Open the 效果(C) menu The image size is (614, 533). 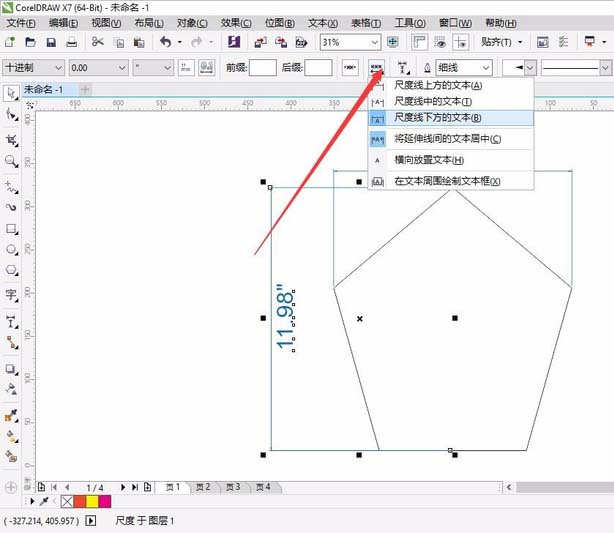(x=236, y=23)
